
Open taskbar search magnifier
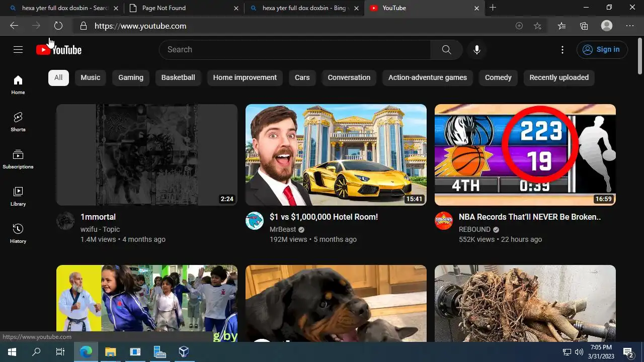(x=36, y=352)
